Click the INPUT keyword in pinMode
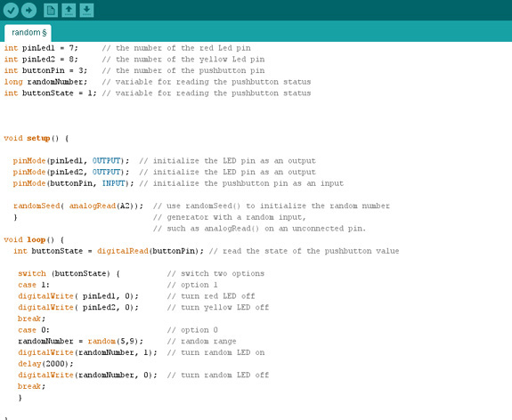This screenshot has height=420, width=512. click(x=114, y=183)
